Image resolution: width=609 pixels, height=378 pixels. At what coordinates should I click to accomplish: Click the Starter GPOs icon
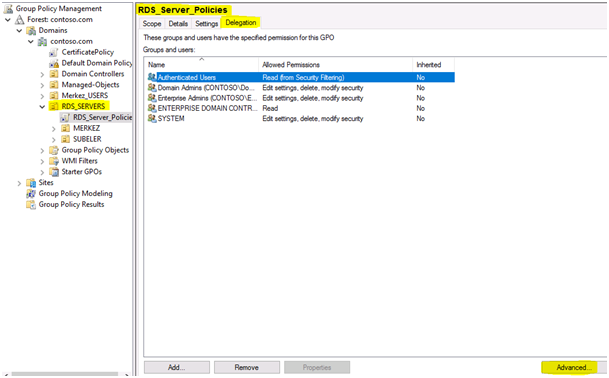54,172
